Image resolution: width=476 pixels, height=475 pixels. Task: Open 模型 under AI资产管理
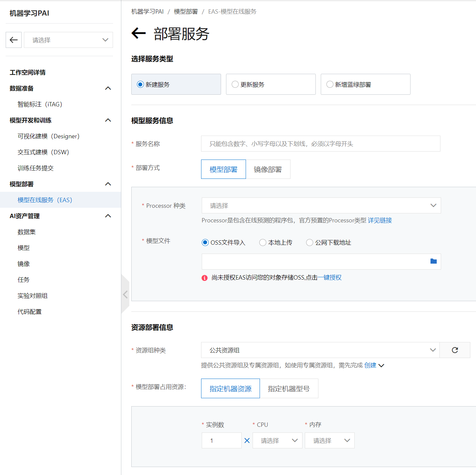[24, 248]
